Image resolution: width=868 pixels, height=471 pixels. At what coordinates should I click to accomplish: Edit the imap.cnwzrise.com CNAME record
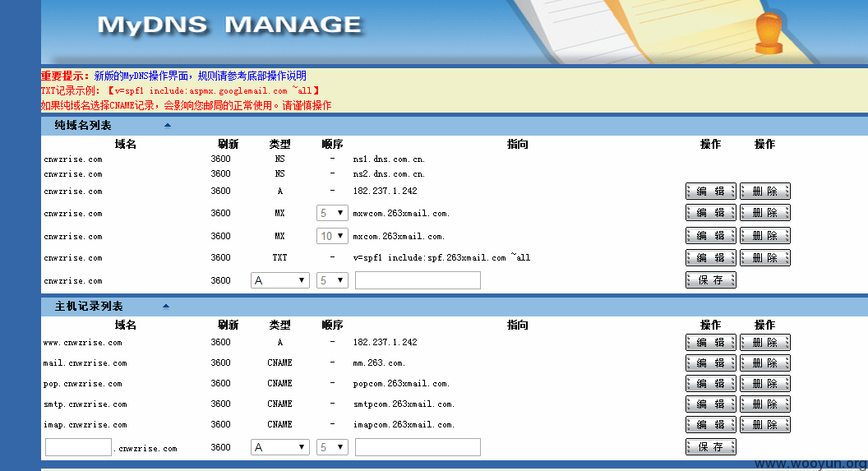point(711,424)
